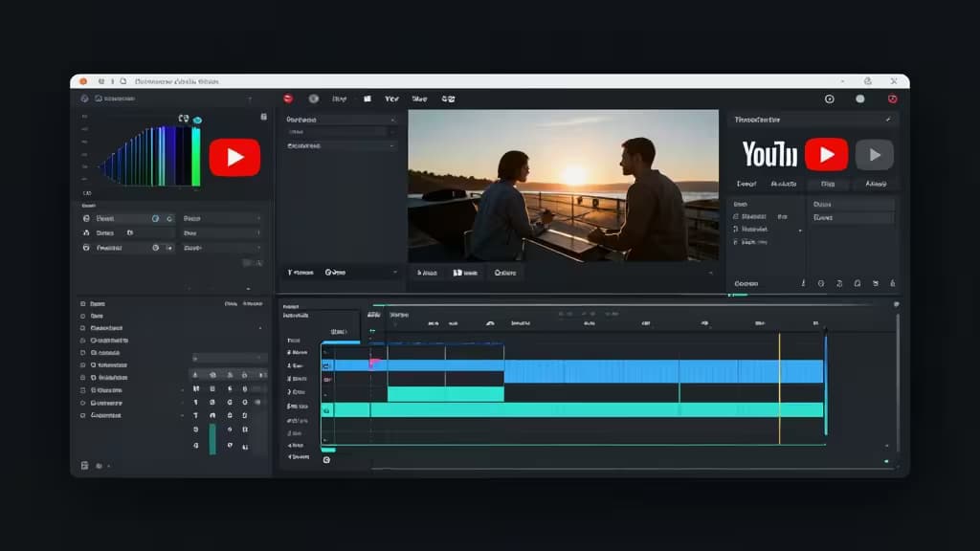
Task: Click the sunset couple video preview
Action: point(563,187)
